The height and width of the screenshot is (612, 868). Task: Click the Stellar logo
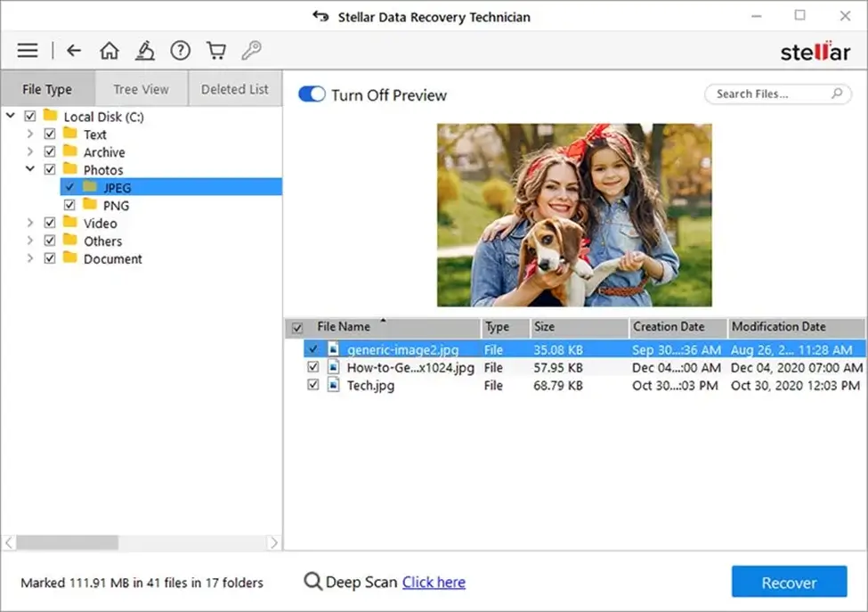(817, 51)
